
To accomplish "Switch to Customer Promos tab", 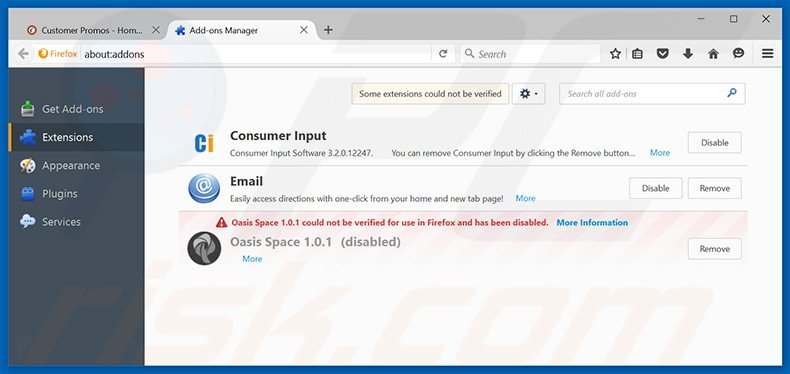I will coord(93,30).
